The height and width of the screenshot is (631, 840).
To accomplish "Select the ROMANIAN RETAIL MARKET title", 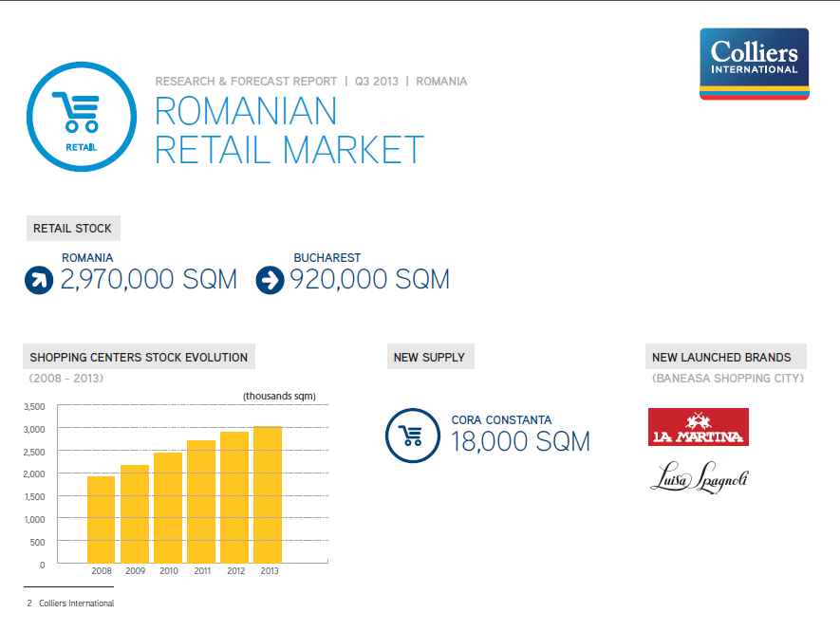I will [289, 130].
